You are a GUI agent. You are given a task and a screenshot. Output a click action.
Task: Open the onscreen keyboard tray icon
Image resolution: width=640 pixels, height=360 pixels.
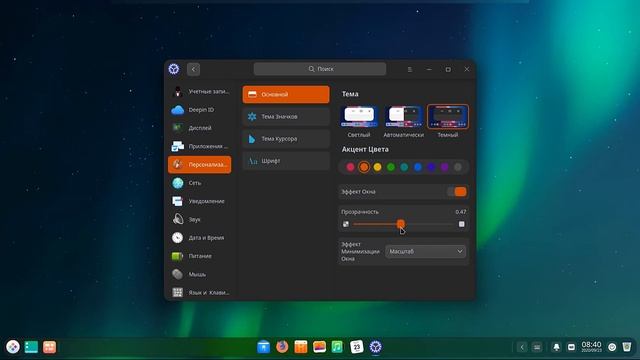tap(537, 347)
